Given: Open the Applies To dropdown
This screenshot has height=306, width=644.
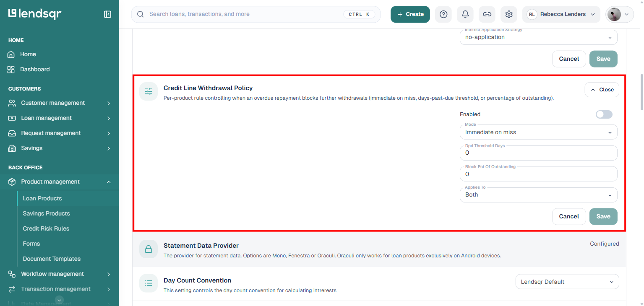Looking at the screenshot, I should tap(539, 195).
